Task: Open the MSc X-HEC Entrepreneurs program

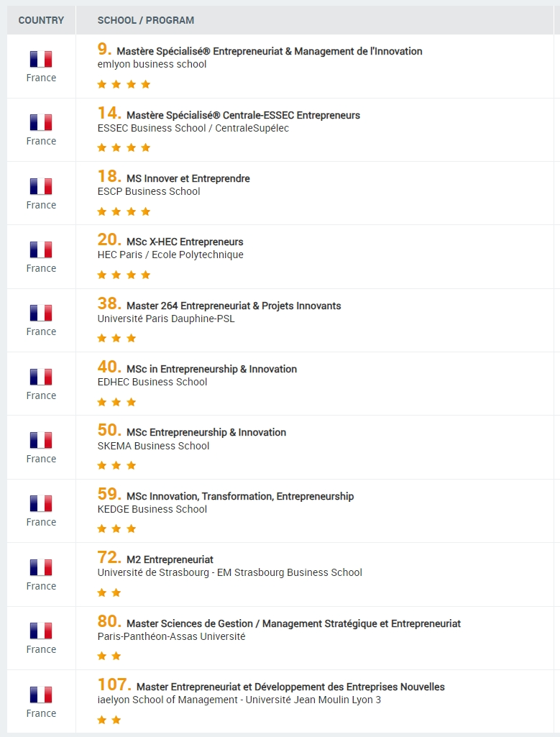Action: pos(185,242)
